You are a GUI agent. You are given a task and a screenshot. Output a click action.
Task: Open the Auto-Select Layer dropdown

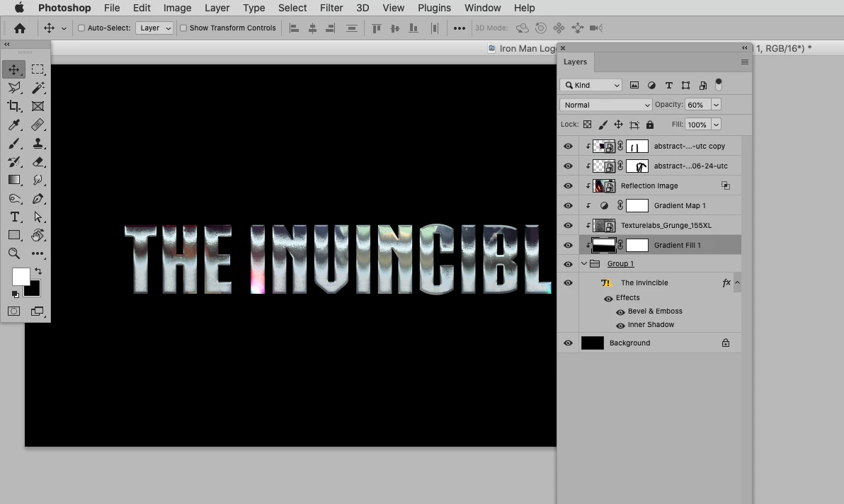(154, 28)
